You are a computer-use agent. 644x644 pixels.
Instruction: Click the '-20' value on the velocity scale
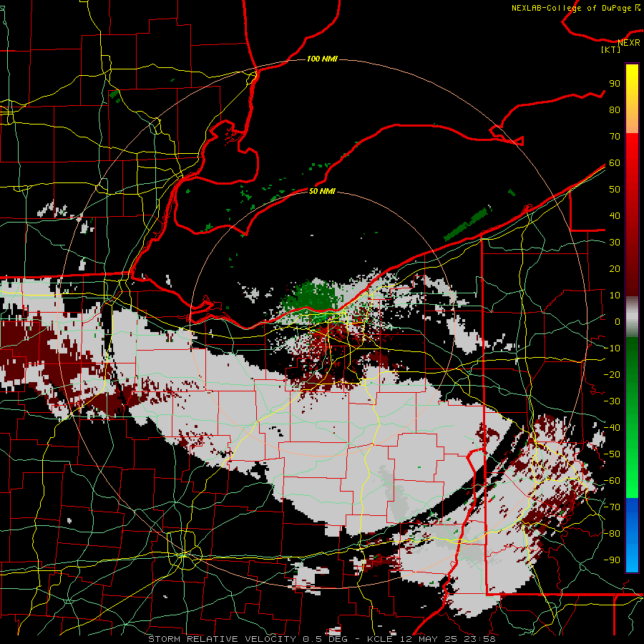point(612,375)
